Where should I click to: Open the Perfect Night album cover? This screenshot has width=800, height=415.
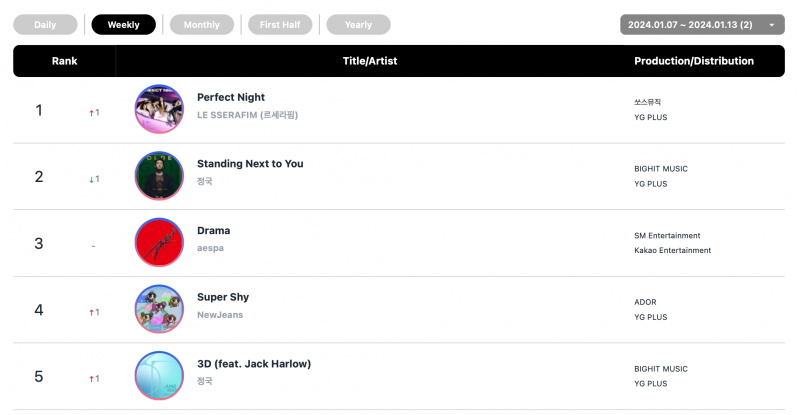click(x=159, y=109)
